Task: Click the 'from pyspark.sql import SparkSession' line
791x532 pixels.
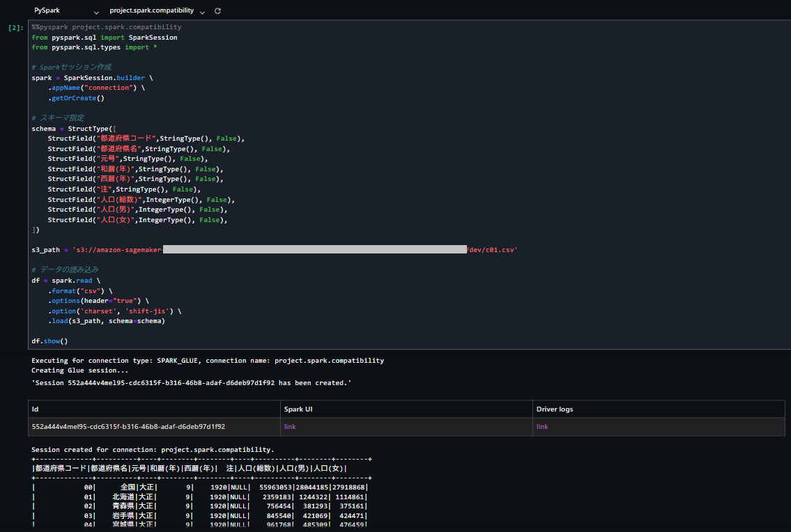Action: (105, 38)
